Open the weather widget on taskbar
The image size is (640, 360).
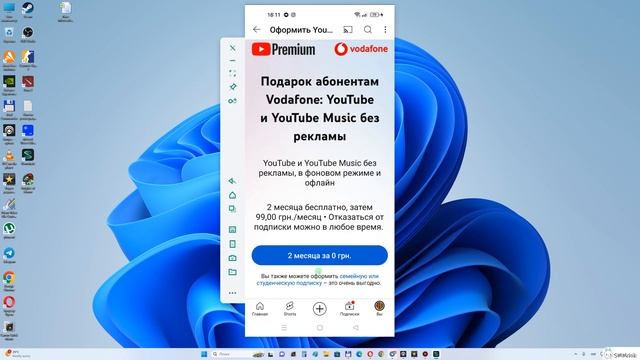pyautogui.click(x=16, y=353)
